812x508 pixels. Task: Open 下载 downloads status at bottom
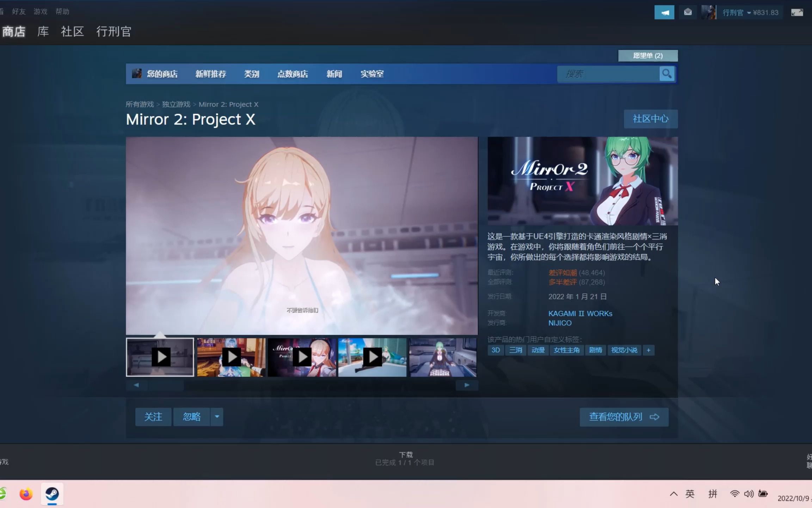[x=405, y=459]
